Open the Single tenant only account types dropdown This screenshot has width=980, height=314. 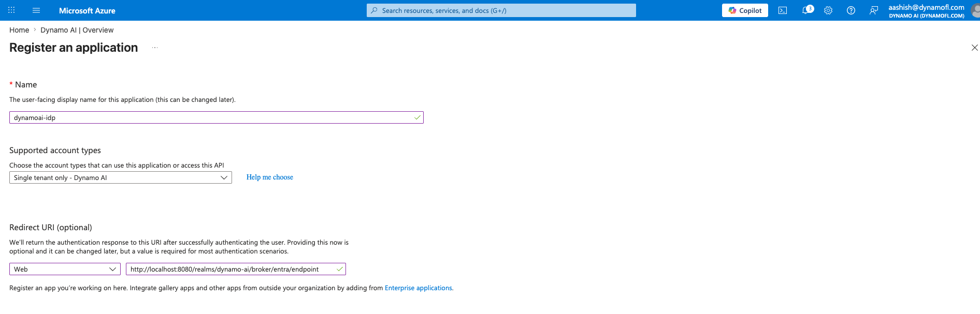tap(121, 177)
